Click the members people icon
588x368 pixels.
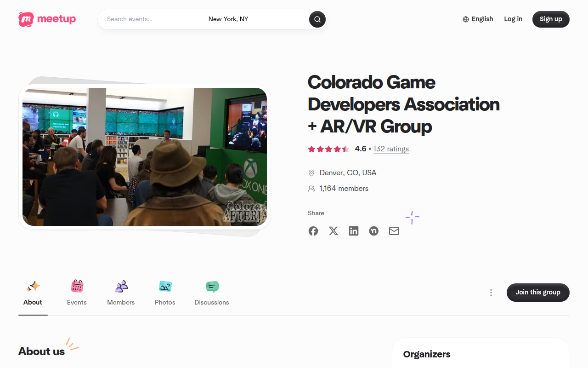coord(311,189)
